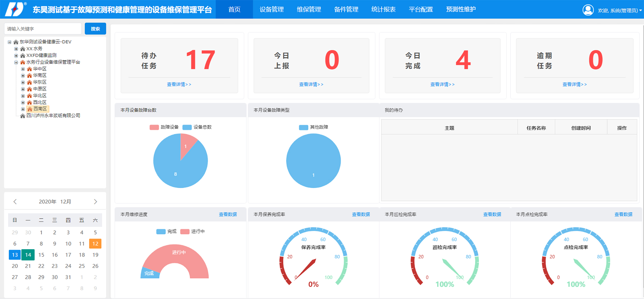
Task: Open the 预测性维护 menu
Action: tap(461, 9)
